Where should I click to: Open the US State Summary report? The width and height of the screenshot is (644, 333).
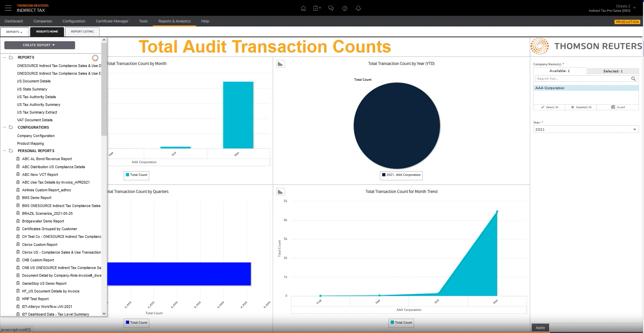click(32, 89)
